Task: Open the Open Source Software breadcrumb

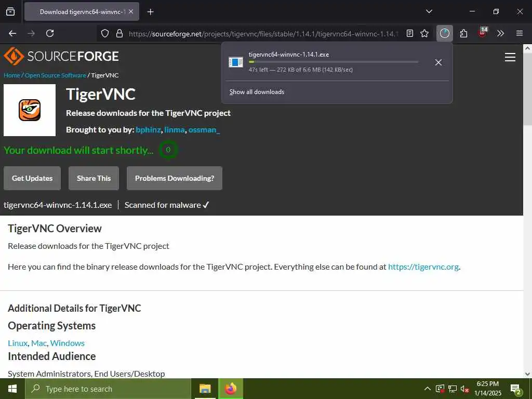Action: [56, 75]
